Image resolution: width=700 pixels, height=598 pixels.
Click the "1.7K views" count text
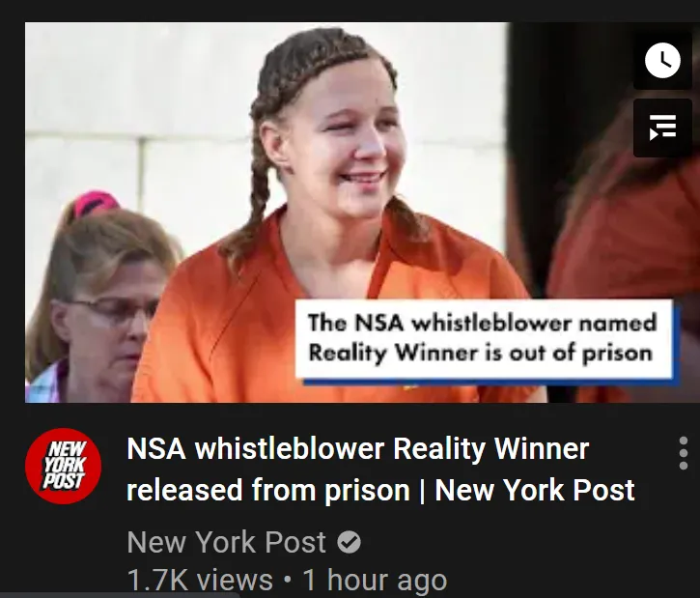pos(200,580)
